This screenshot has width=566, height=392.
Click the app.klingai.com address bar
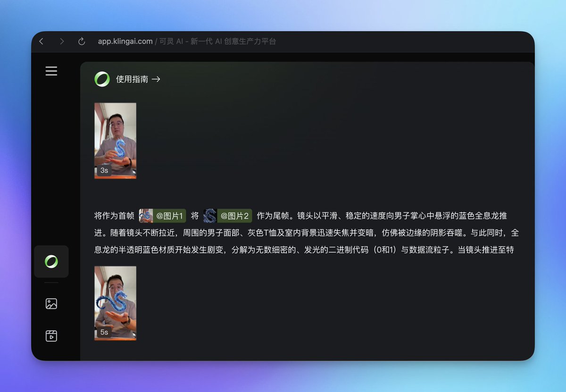coord(125,41)
